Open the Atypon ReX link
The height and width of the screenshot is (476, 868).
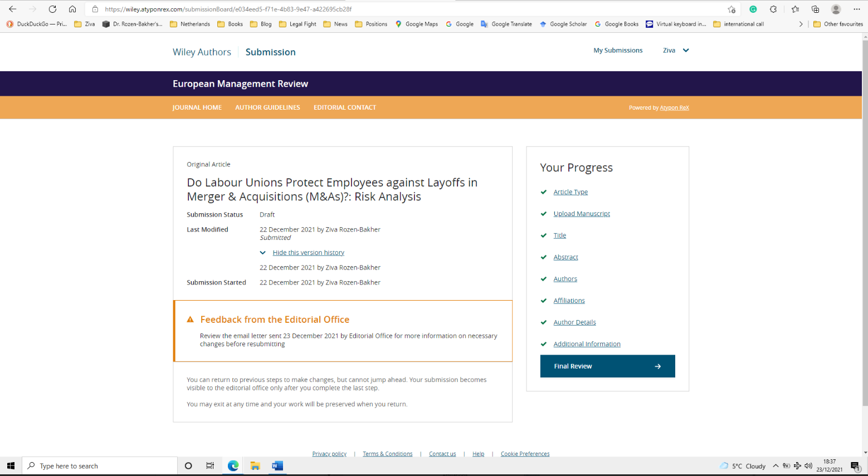point(674,108)
